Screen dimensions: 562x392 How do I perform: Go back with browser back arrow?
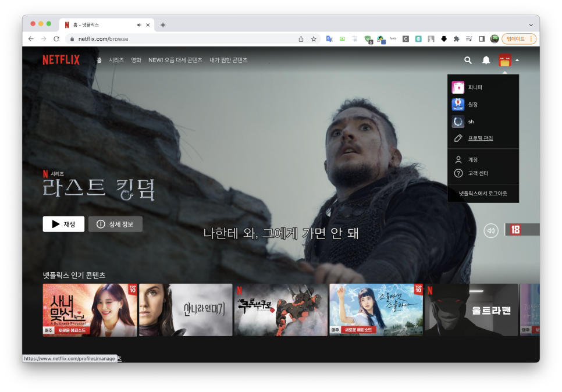tap(31, 39)
